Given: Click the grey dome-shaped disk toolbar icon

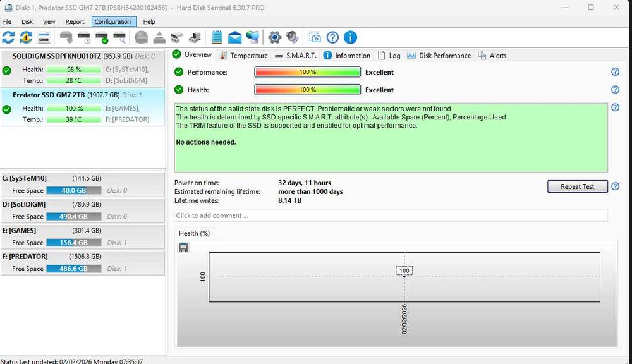Looking at the screenshot, I should [141, 37].
